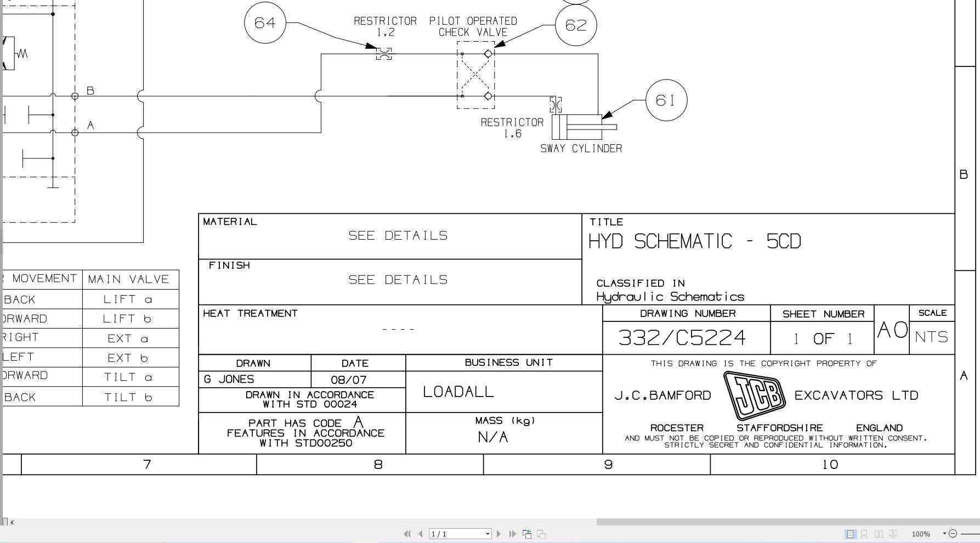
Task: Open the snapshot/window capture icon beside page navigation
Action: [x=528, y=533]
